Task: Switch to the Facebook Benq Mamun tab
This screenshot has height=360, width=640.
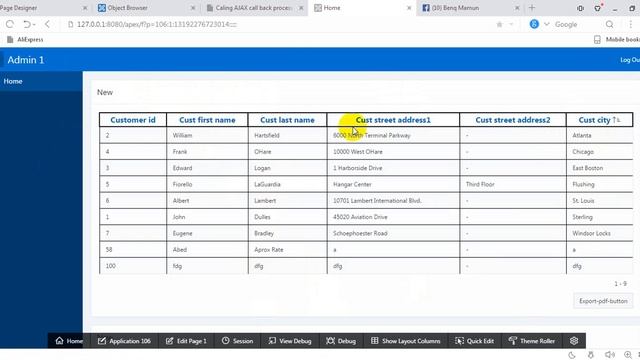Action: coord(469,8)
